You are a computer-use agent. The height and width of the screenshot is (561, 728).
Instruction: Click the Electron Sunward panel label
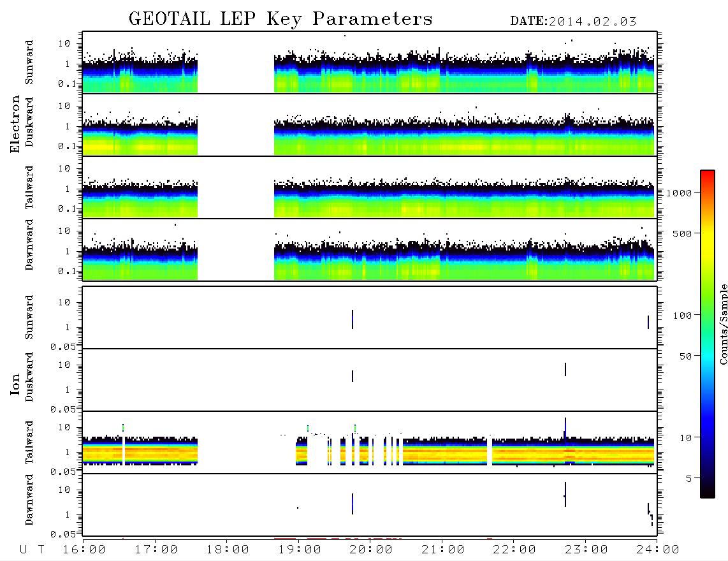[29, 62]
